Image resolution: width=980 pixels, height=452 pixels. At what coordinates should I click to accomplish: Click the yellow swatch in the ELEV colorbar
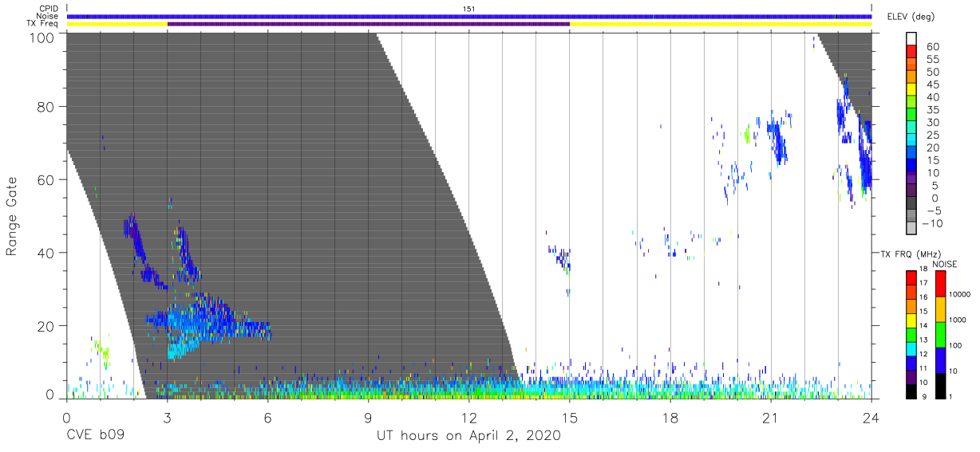tap(911, 88)
